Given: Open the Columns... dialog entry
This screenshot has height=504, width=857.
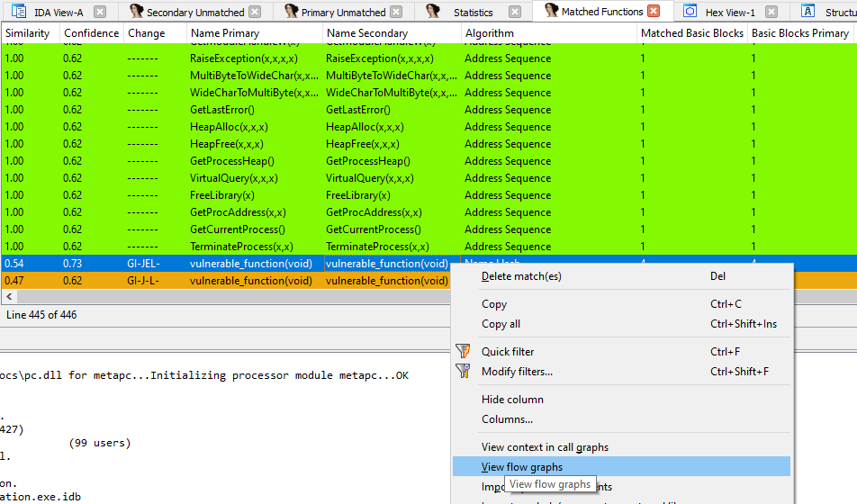Looking at the screenshot, I should pyautogui.click(x=507, y=418).
